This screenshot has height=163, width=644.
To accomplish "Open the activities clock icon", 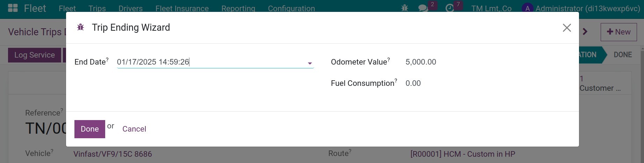I will point(449,8).
